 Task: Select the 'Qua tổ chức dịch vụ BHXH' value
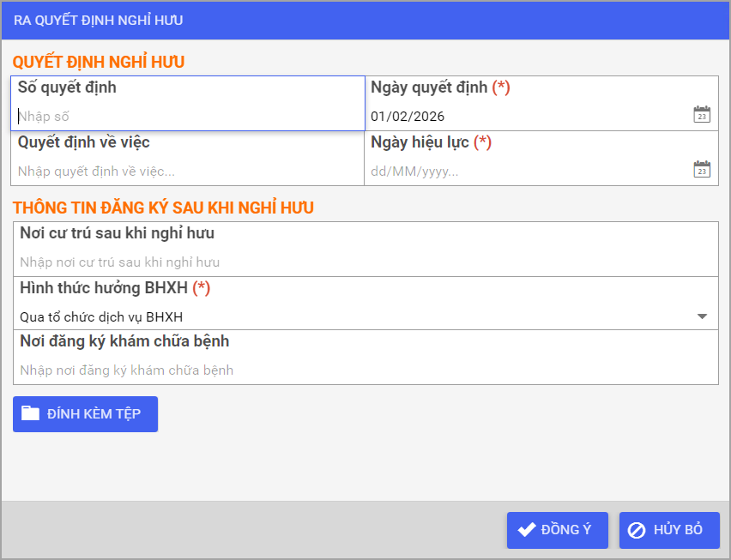pyautogui.click(x=101, y=316)
